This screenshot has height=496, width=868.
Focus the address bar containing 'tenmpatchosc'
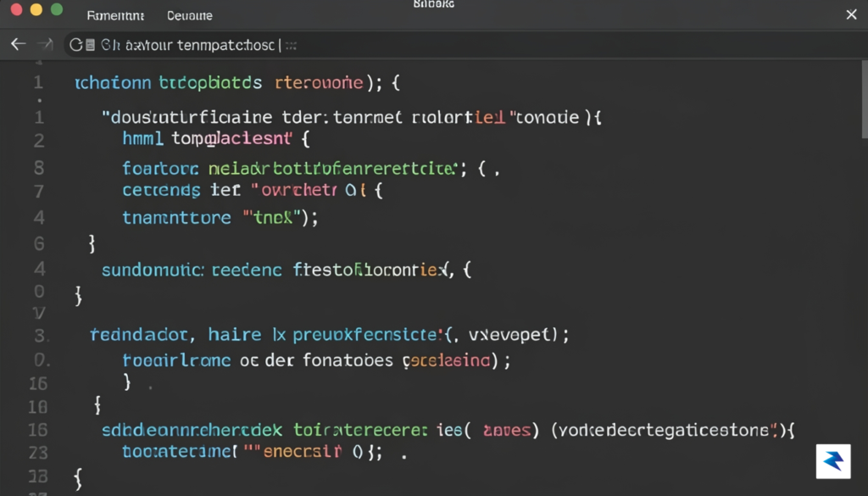pos(465,45)
